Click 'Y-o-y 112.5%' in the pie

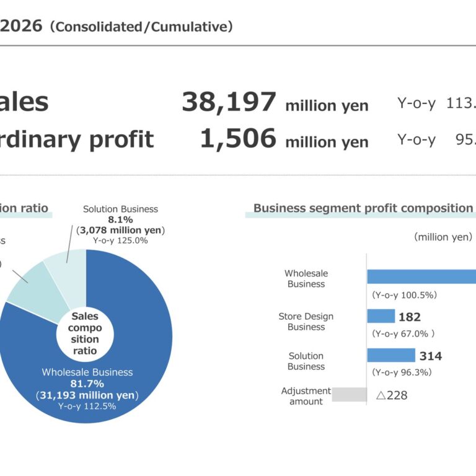[87, 406]
